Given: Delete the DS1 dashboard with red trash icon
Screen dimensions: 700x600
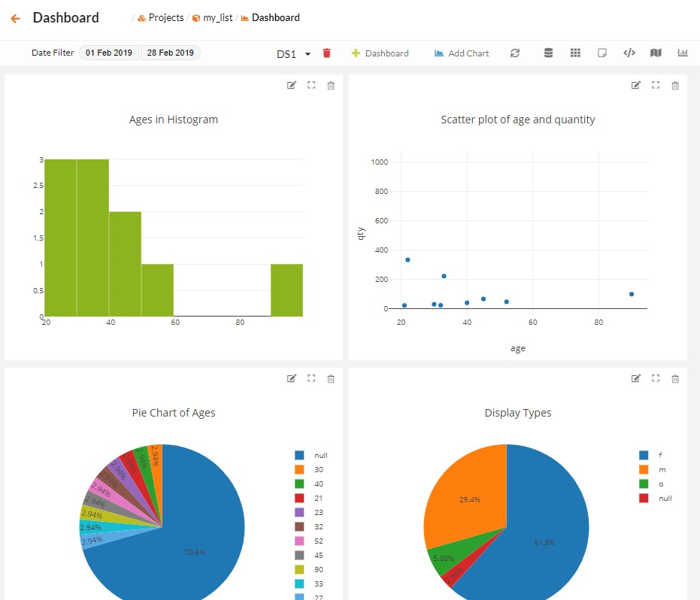Looking at the screenshot, I should click(327, 53).
